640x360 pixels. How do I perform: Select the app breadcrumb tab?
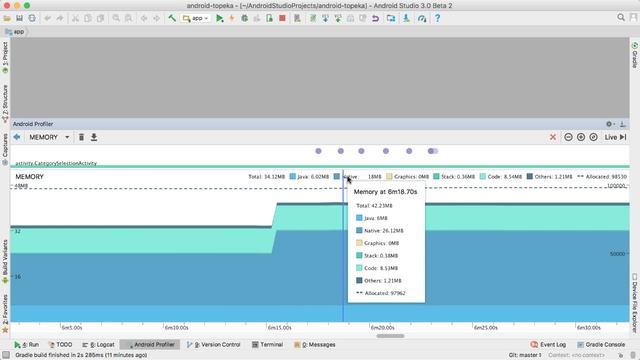pyautogui.click(x=15, y=31)
